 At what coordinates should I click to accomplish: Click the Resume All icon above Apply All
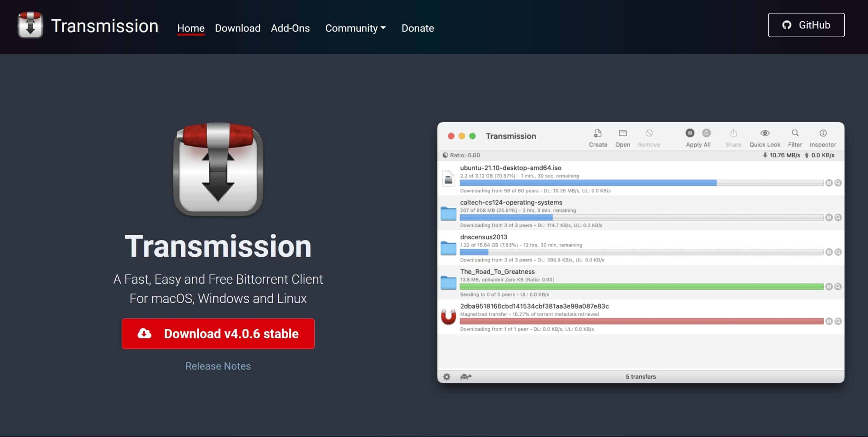click(x=707, y=133)
